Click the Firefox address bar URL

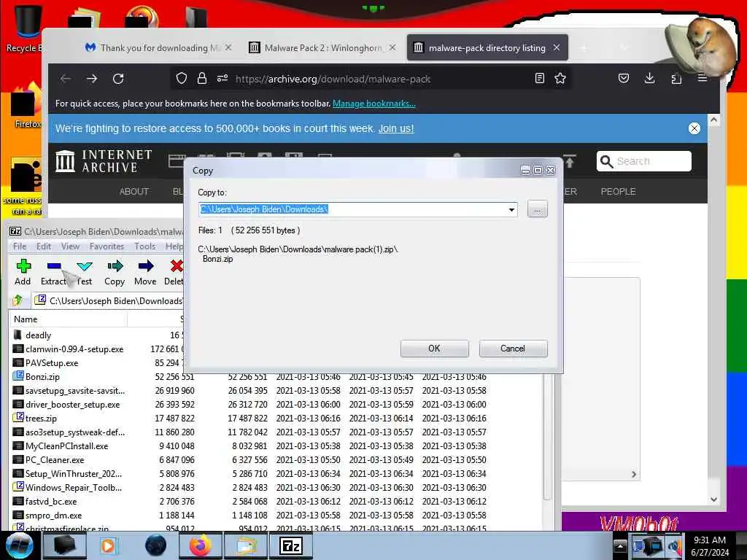pyautogui.click(x=333, y=79)
